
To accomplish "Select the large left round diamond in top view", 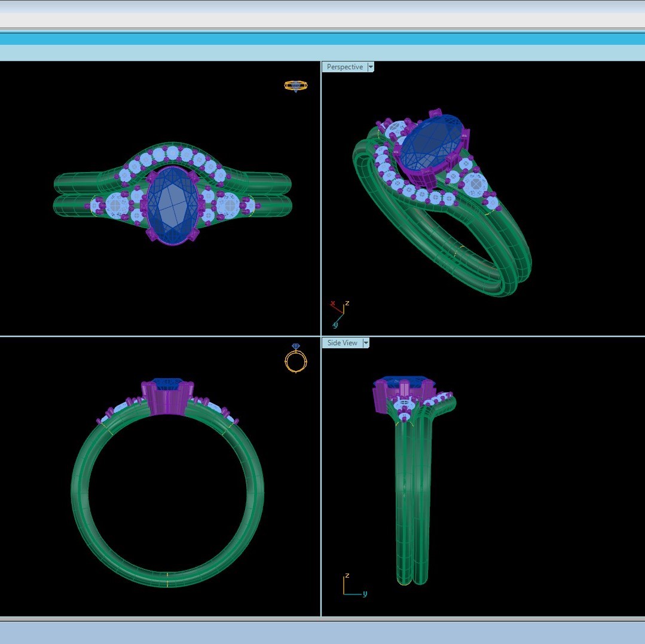I will click(x=117, y=205).
